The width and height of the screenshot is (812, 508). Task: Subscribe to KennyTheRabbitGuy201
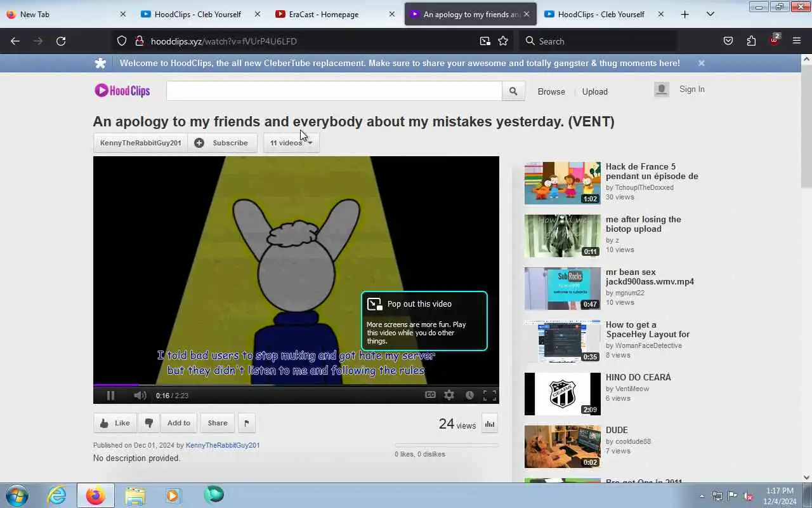222,143
